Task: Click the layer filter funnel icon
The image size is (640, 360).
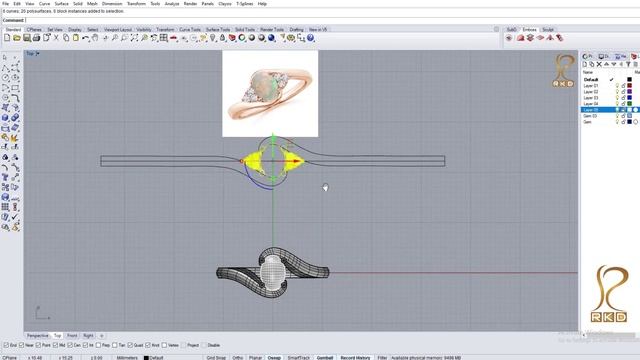Action: 628,64
